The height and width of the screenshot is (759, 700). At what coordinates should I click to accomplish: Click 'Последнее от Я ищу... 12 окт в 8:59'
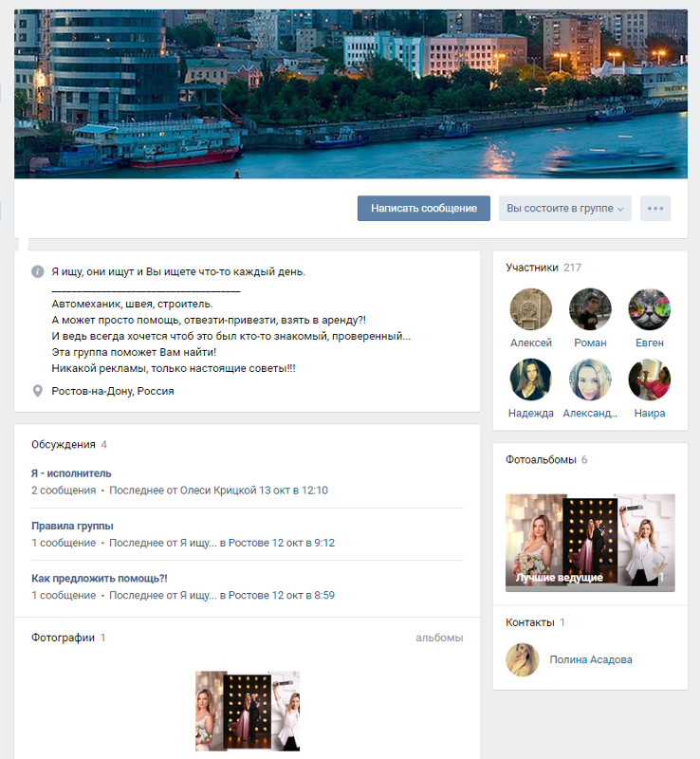222,595
